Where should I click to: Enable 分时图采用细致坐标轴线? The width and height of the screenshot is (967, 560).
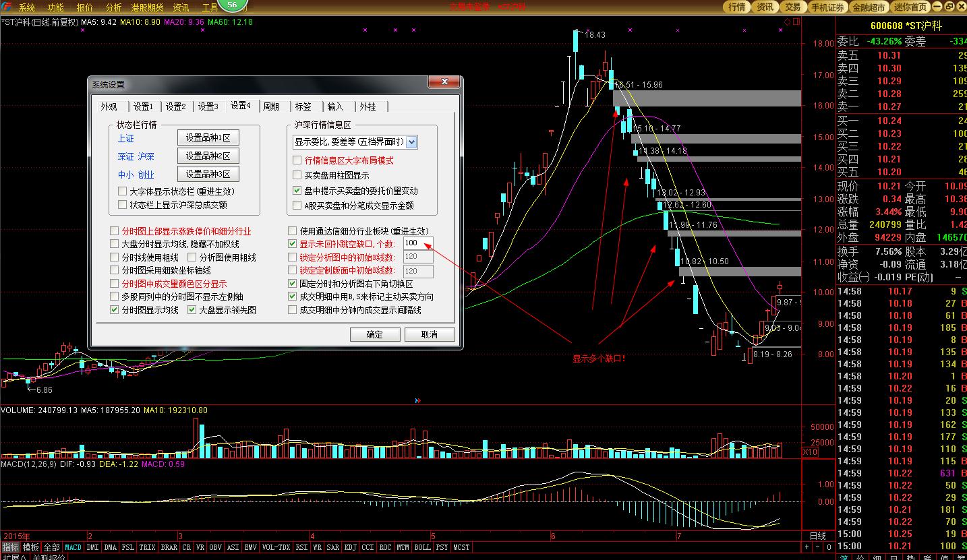[114, 270]
